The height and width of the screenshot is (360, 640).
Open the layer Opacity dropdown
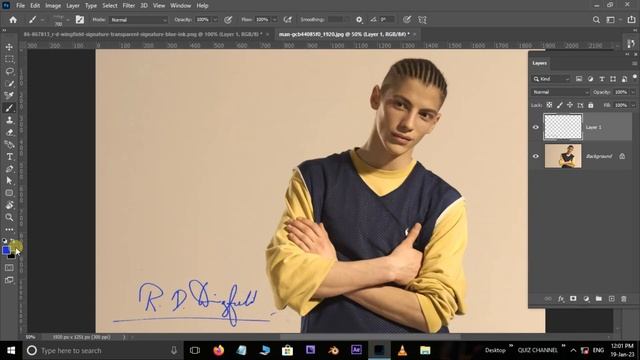point(633,92)
